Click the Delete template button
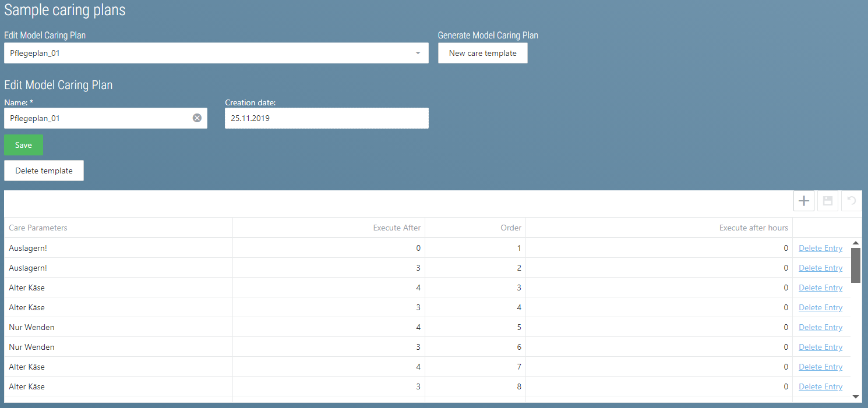Screen dimensions: 868x408 click(44, 171)
